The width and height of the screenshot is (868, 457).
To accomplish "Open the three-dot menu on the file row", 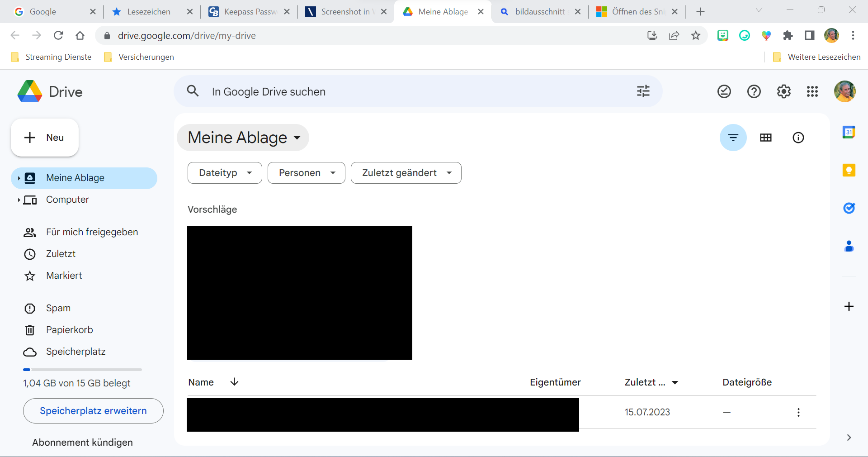I will coord(799,412).
